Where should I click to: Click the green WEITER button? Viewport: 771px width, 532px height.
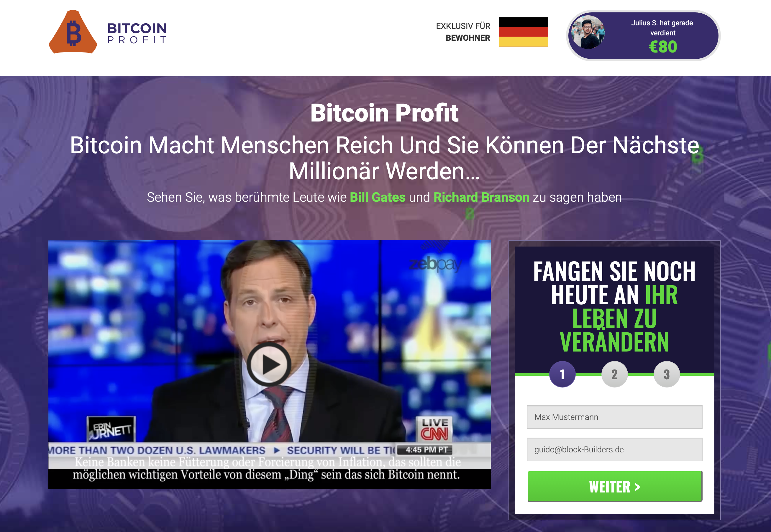[615, 486]
